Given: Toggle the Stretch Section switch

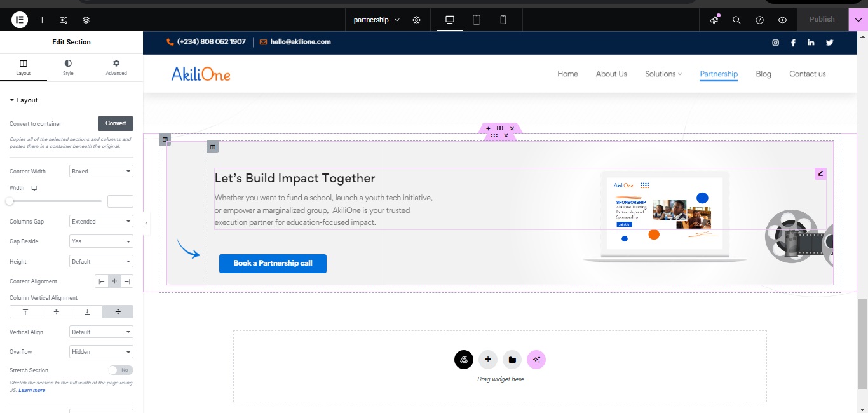Looking at the screenshot, I should click(x=120, y=370).
